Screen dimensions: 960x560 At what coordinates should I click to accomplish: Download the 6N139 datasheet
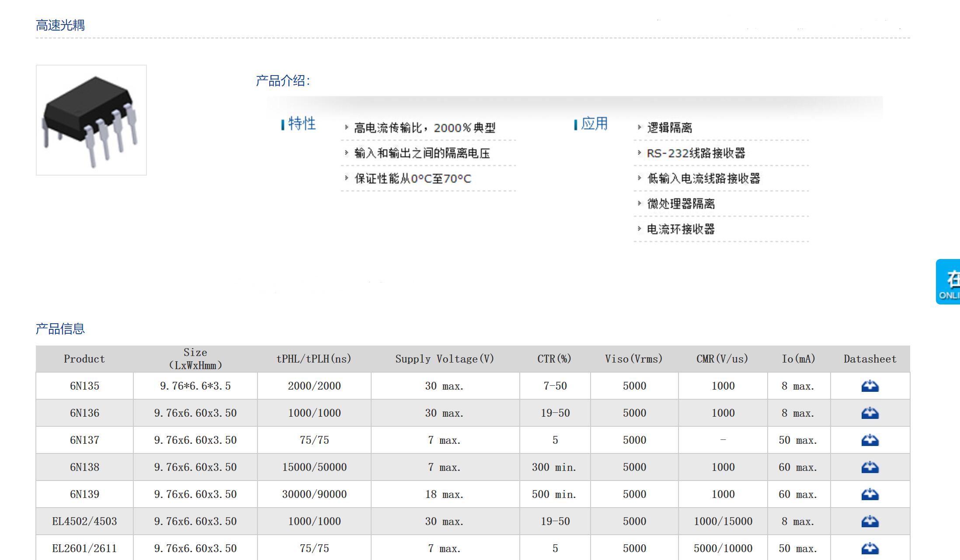pos(870,494)
